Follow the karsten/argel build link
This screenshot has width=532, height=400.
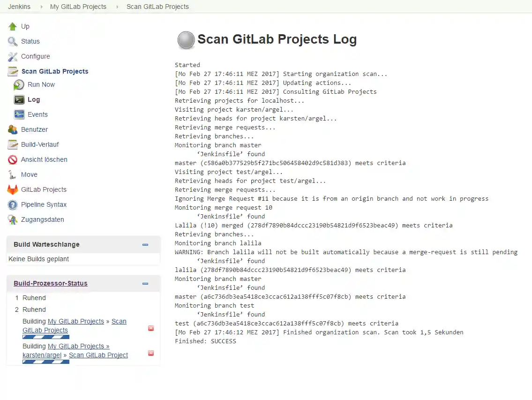42,355
